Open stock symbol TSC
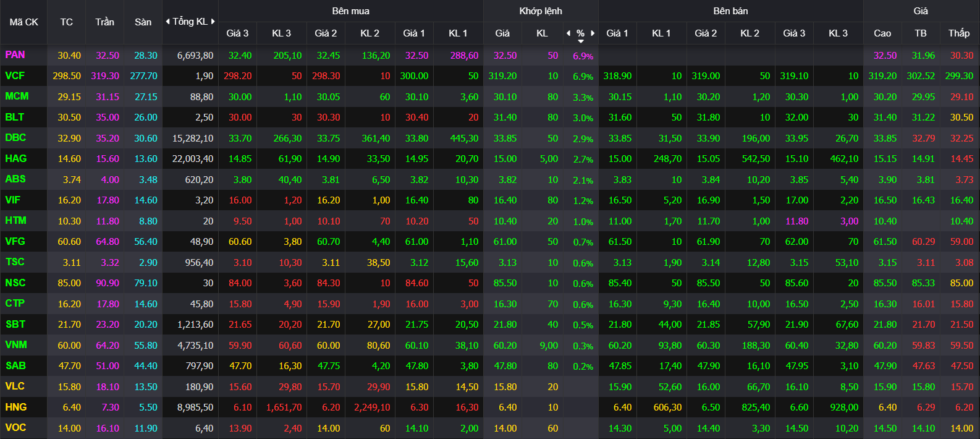This screenshot has height=439, width=980. [15, 262]
